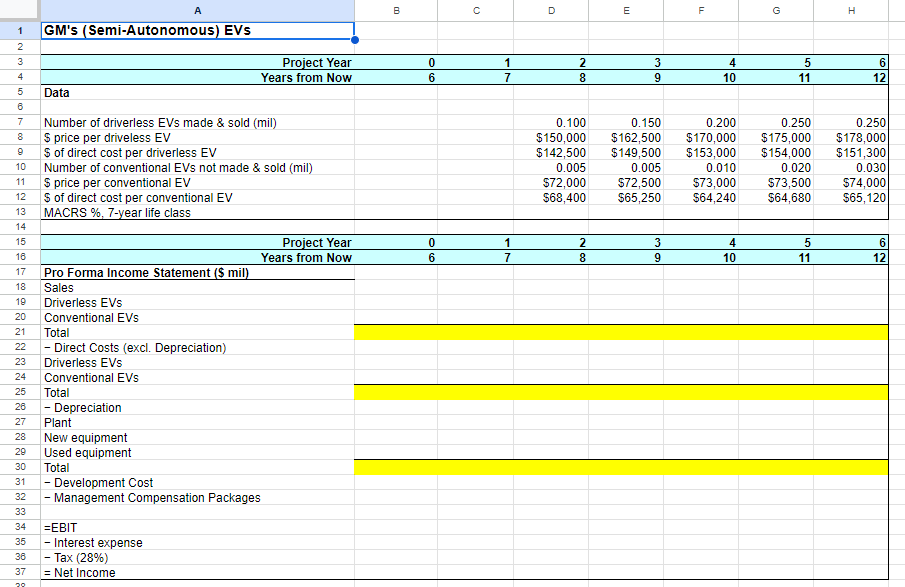
Task: Click the '=EBIT' label
Action: 61,528
